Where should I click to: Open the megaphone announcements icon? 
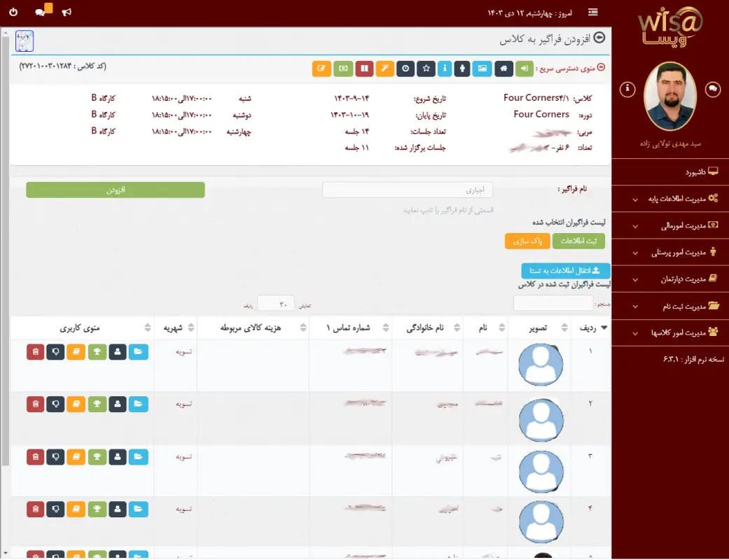pyautogui.click(x=67, y=12)
